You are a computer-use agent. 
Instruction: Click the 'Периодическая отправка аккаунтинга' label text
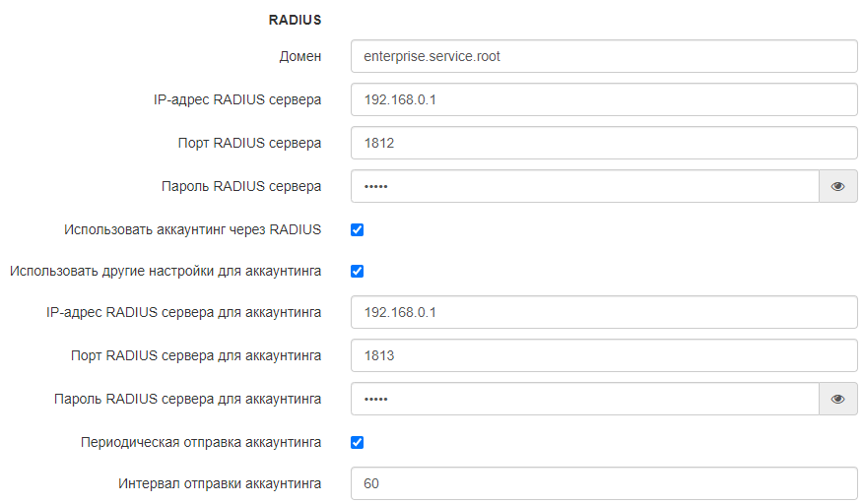(201, 442)
